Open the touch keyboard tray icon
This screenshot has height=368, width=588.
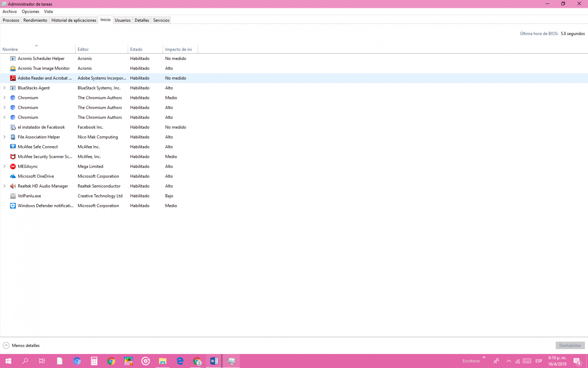(x=527, y=361)
